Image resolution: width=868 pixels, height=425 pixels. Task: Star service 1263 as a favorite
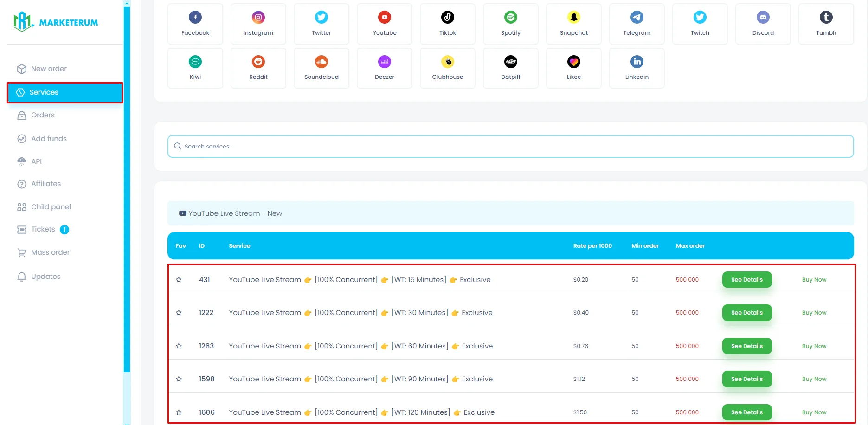pos(179,346)
